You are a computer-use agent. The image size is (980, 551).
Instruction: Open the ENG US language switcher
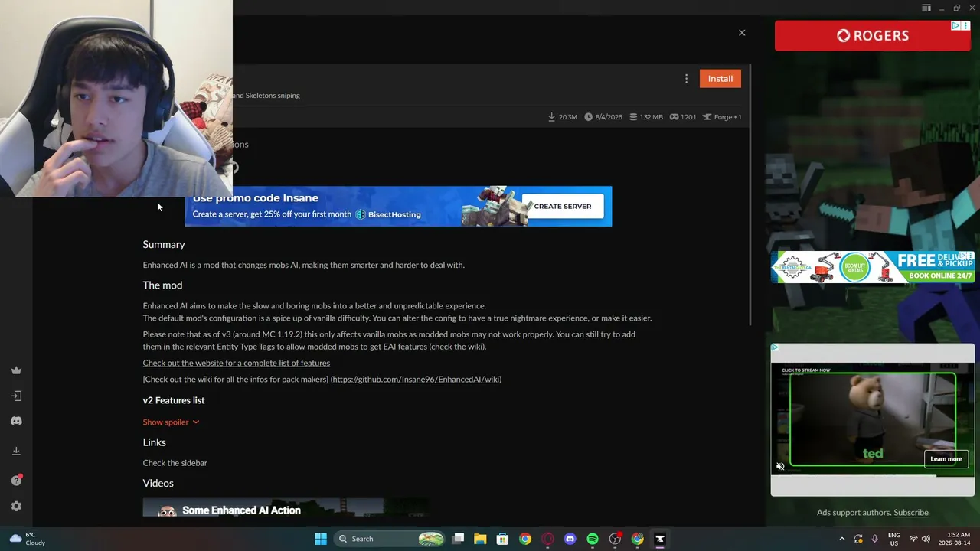click(894, 539)
